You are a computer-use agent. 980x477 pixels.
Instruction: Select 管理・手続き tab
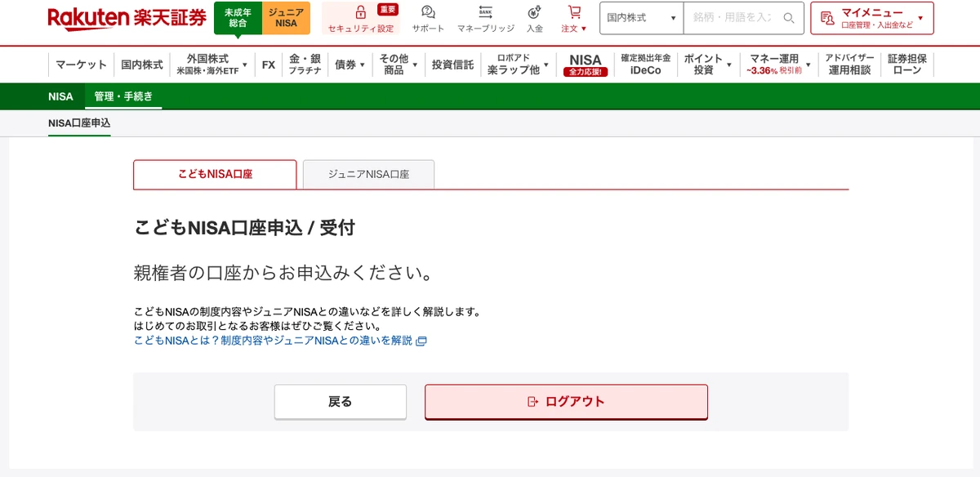coord(123,96)
